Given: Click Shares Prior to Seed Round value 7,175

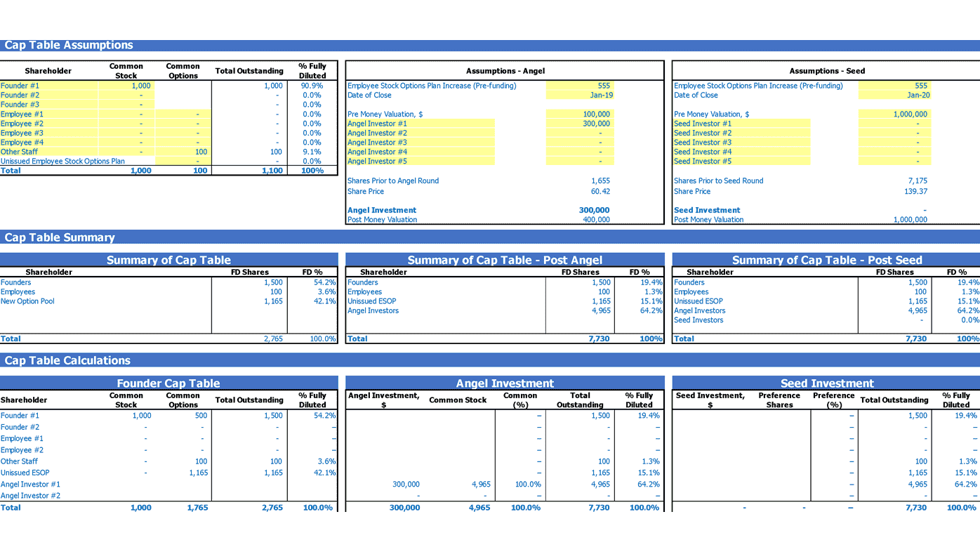Looking at the screenshot, I should click(x=917, y=180).
